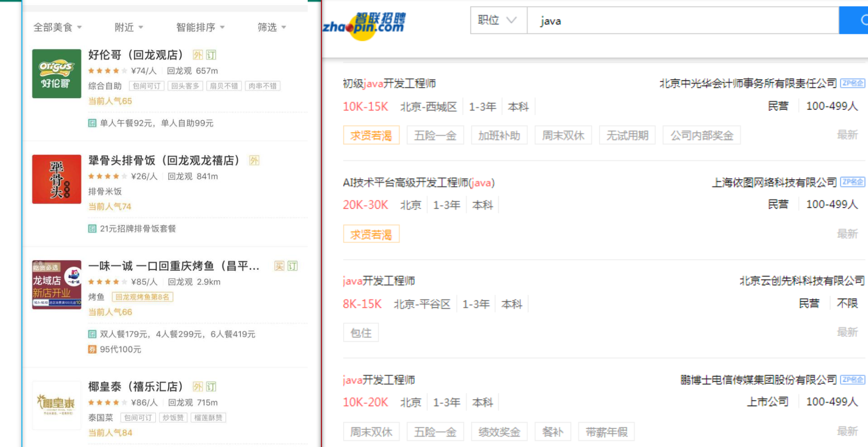Screen dimensions: 868x447
Task: Click 求贤若渴 tag on 初级java开发工程师
Action: pos(371,135)
